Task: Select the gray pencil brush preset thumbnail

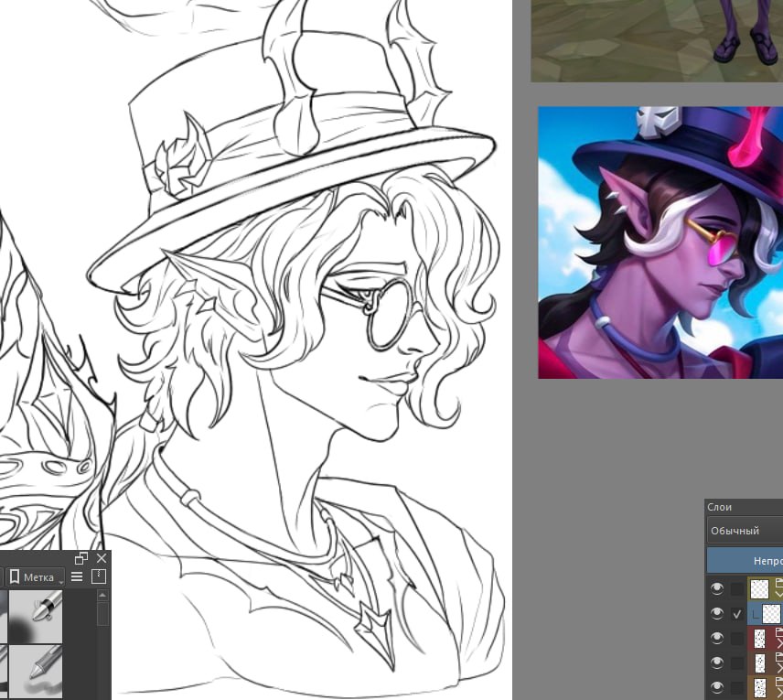Action: [x=36, y=671]
